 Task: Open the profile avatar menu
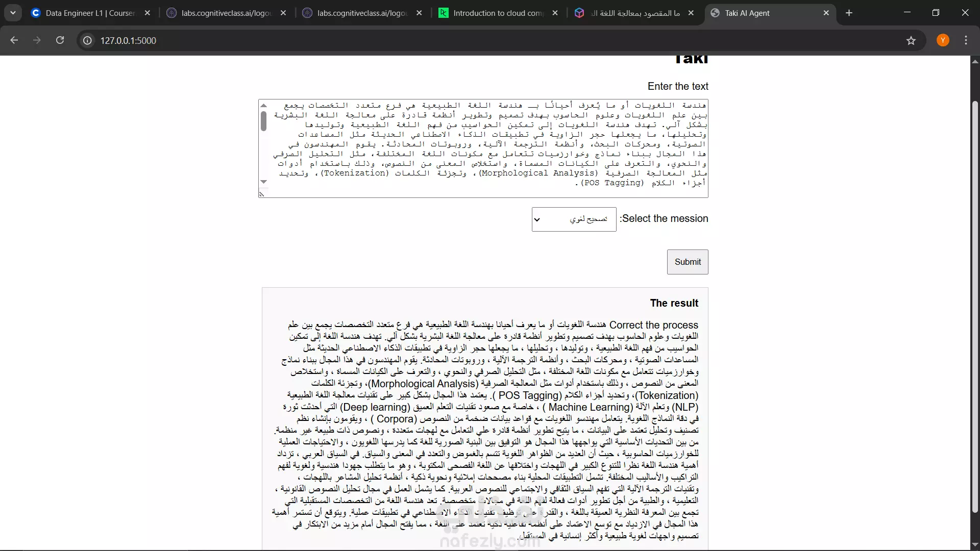pos(943,40)
